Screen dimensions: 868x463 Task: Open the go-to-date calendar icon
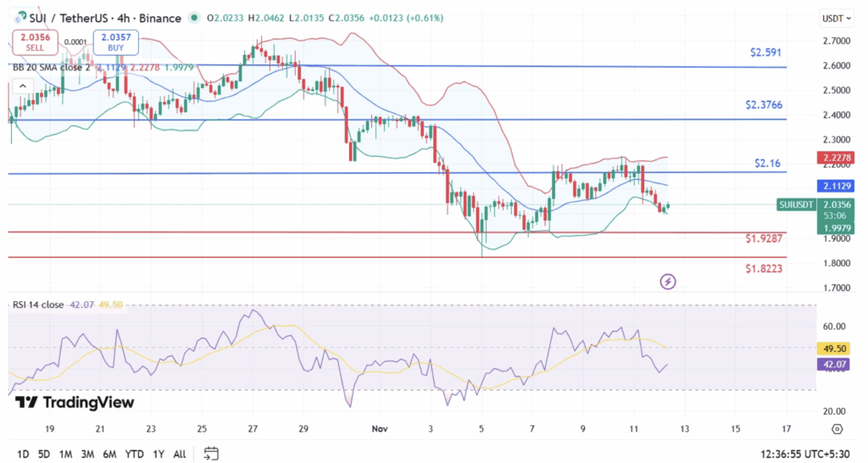(211, 452)
